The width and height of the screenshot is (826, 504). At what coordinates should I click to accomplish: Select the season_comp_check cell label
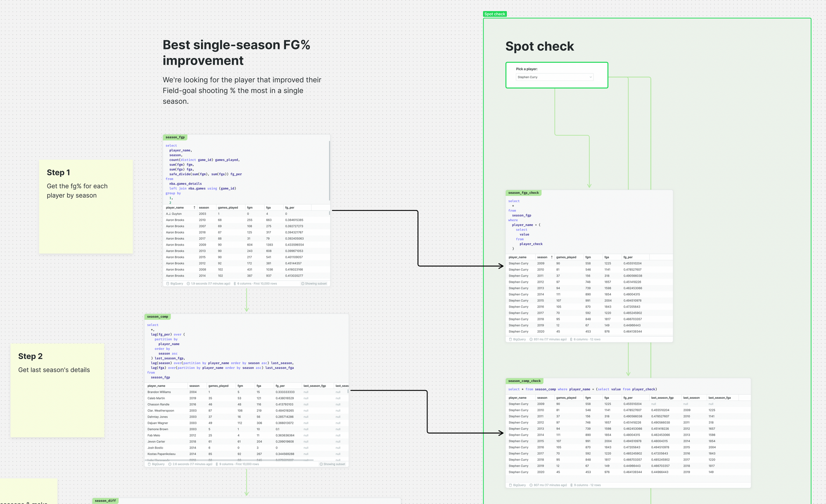(x=524, y=381)
